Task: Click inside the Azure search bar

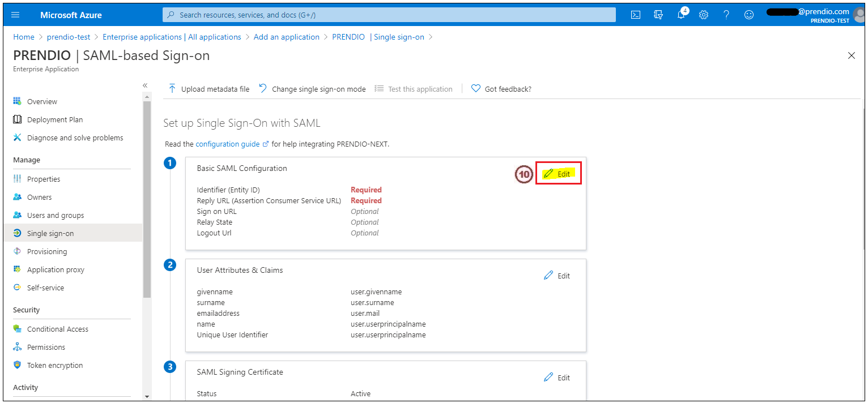Action: pyautogui.click(x=391, y=15)
